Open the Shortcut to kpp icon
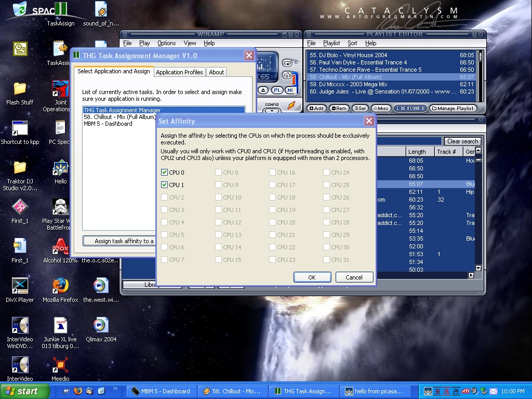532x399 pixels. tap(20, 132)
